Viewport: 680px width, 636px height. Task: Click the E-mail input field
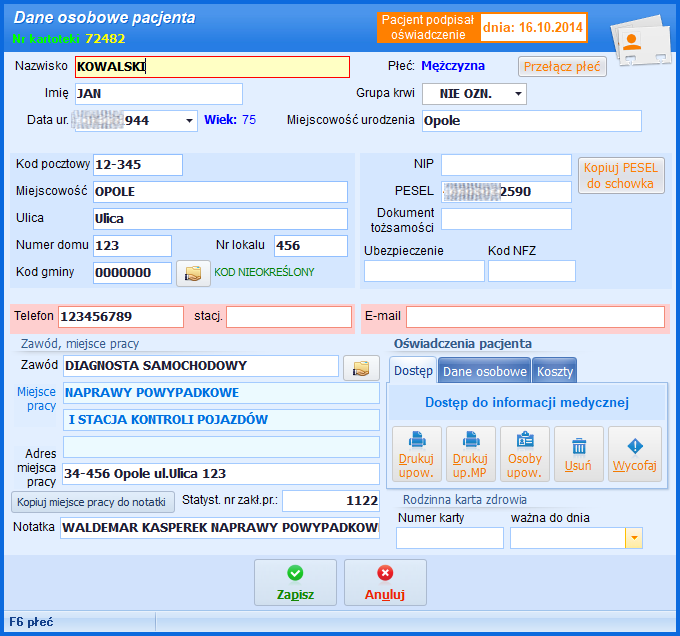point(534,317)
